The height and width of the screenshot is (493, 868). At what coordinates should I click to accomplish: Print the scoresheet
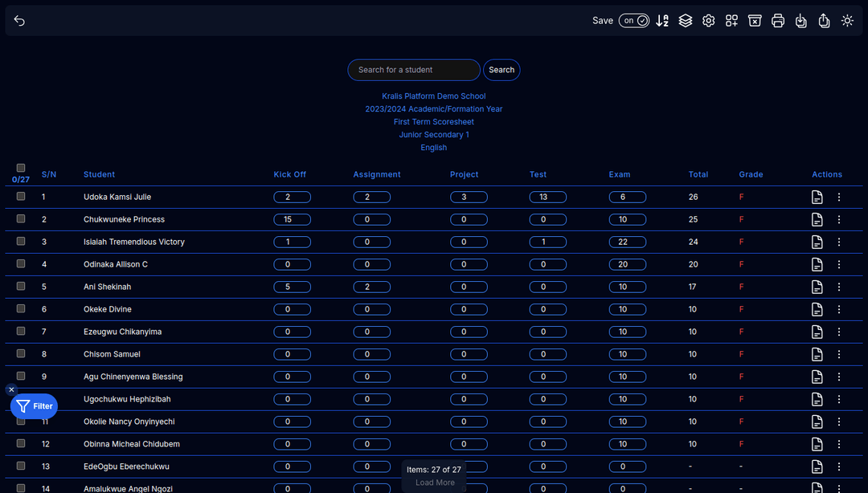pos(778,21)
